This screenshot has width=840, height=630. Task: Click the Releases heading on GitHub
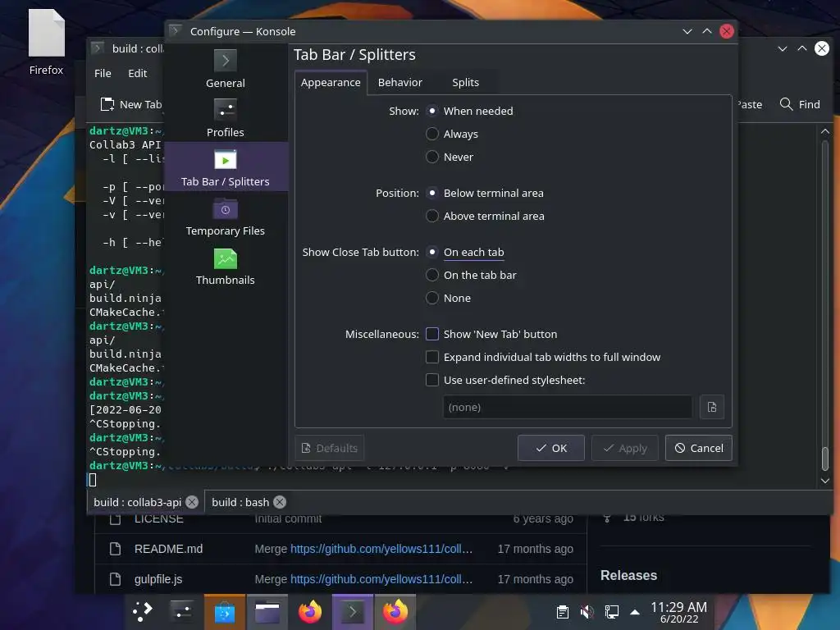[628, 575]
